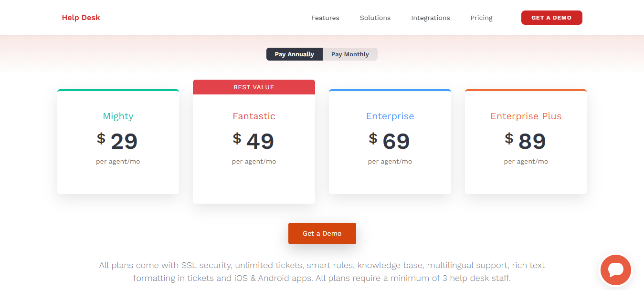This screenshot has width=644, height=290.
Task: Select the Pay Annually toggle option
Action: pyautogui.click(x=294, y=54)
